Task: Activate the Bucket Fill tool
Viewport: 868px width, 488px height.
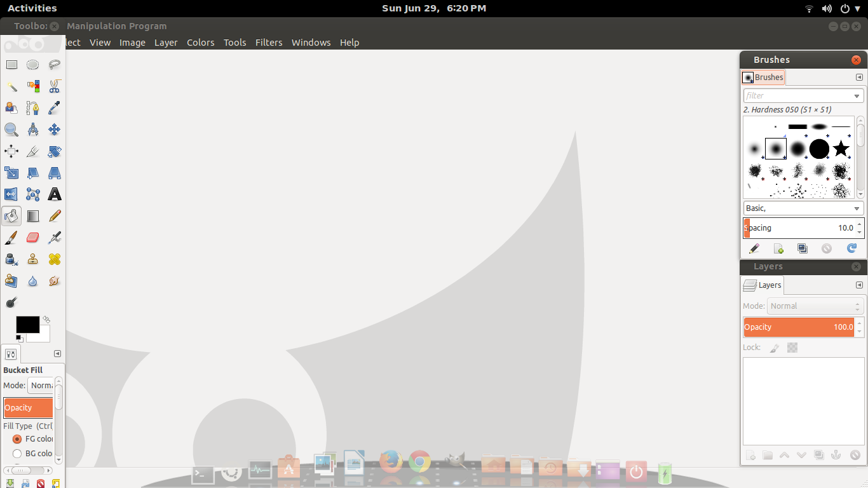Action: (x=11, y=216)
